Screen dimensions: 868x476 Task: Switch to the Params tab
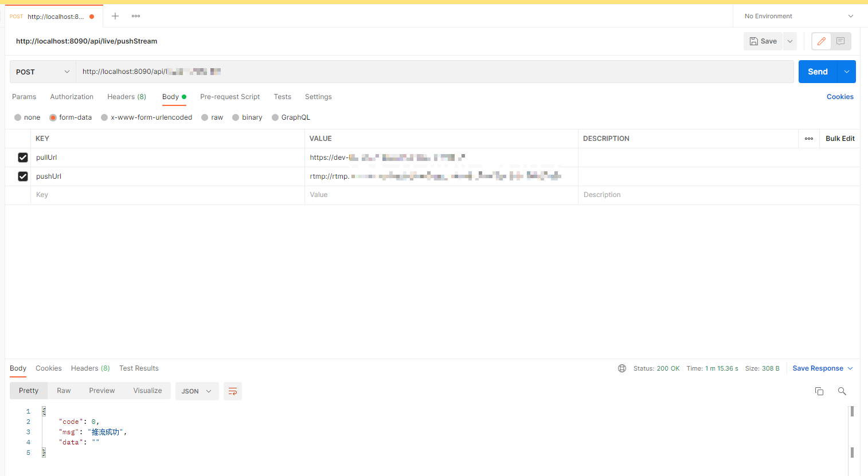click(24, 97)
